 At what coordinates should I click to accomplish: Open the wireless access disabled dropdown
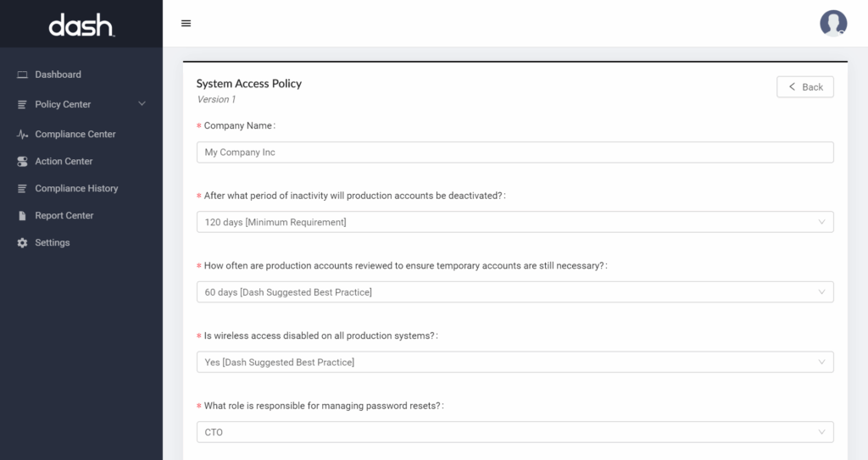(x=515, y=363)
